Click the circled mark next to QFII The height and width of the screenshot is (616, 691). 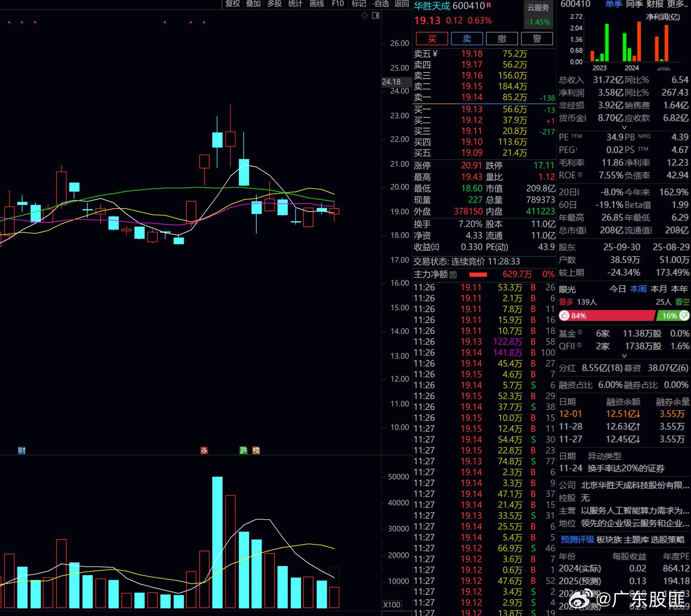pos(579,345)
